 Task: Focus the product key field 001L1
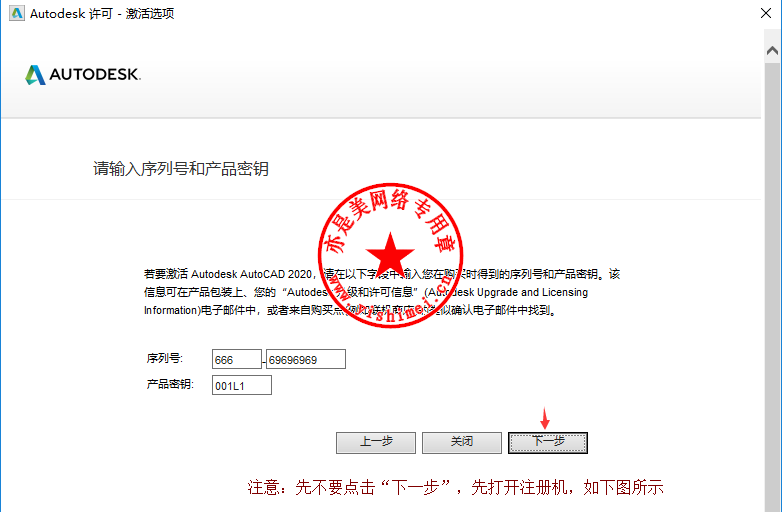click(242, 385)
